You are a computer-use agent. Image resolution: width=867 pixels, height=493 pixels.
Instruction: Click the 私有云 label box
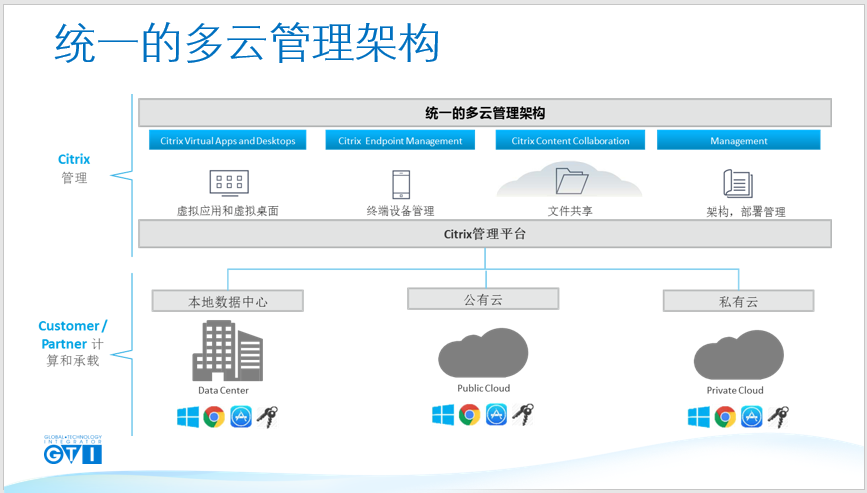[738, 301]
